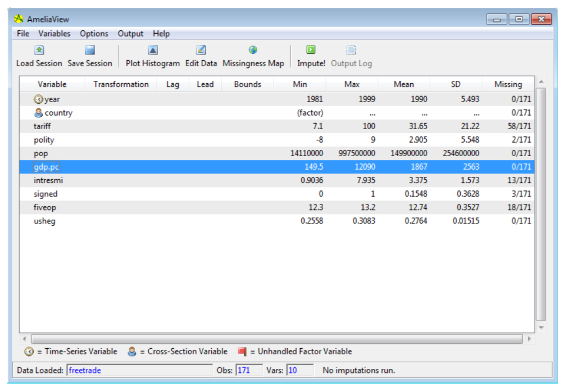
Task: Click the clock icon beside year
Action: [38, 99]
